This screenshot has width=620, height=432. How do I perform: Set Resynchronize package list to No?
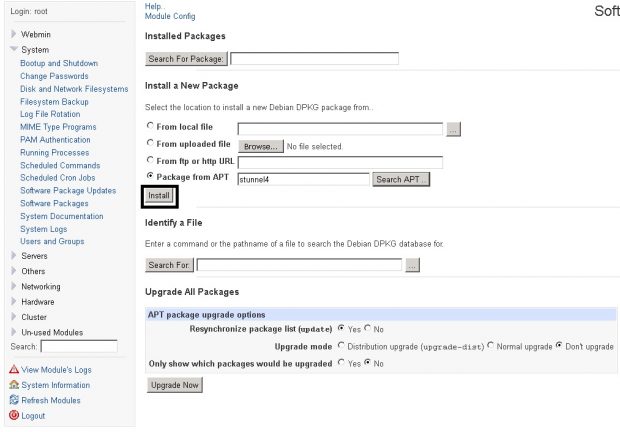point(368,328)
